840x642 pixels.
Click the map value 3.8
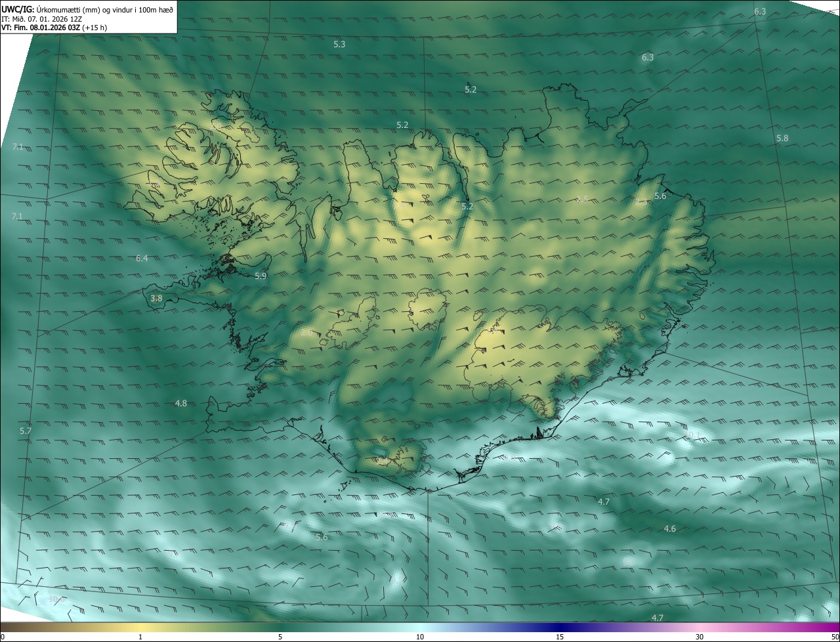point(156,298)
